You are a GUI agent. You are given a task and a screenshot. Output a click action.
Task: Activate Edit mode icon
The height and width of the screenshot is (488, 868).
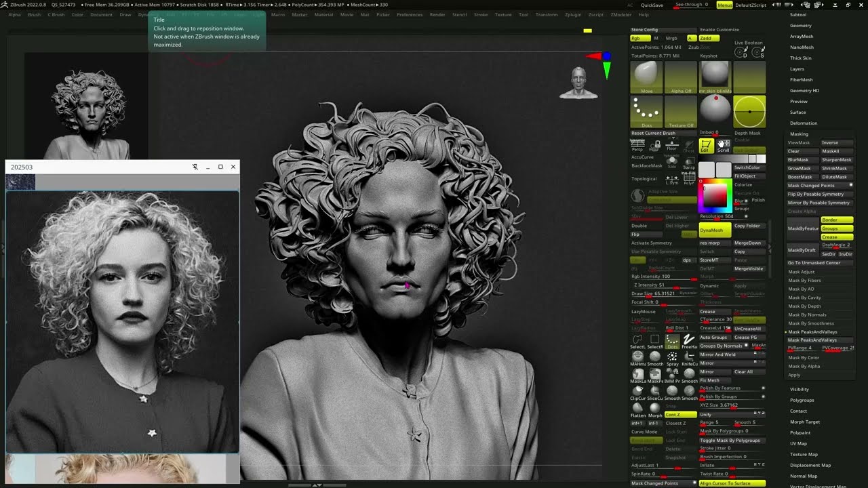706,146
